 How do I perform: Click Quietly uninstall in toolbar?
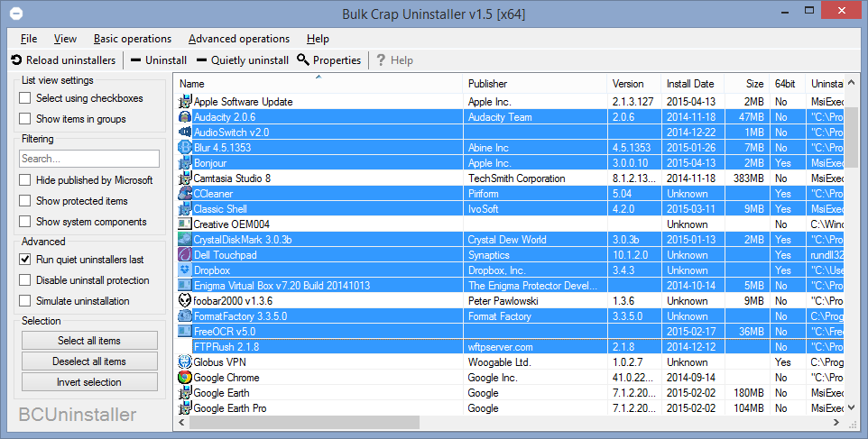[x=243, y=60]
